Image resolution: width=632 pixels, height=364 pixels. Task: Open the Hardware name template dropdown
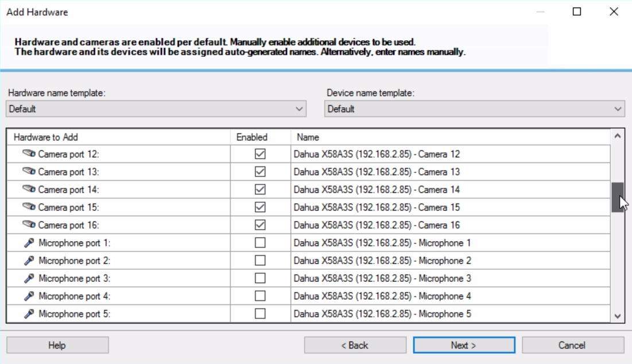coord(156,109)
